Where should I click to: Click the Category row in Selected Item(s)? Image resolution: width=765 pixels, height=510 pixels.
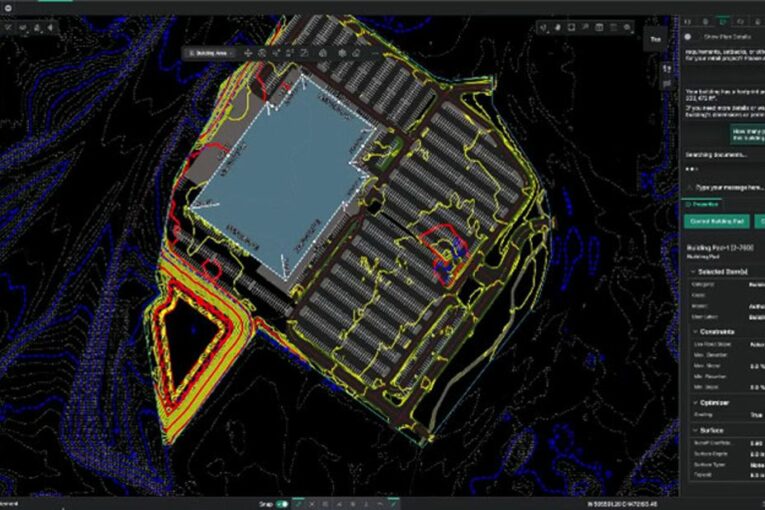coord(725,284)
